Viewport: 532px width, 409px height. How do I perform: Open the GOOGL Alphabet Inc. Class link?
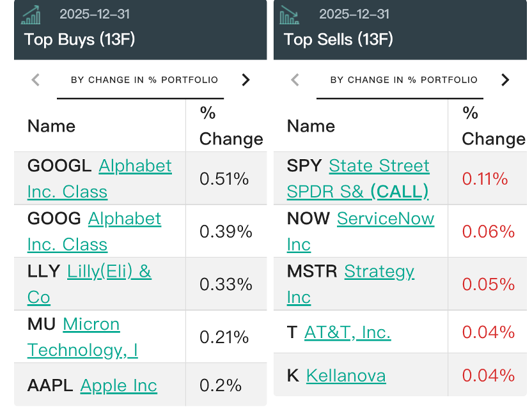[135, 166]
